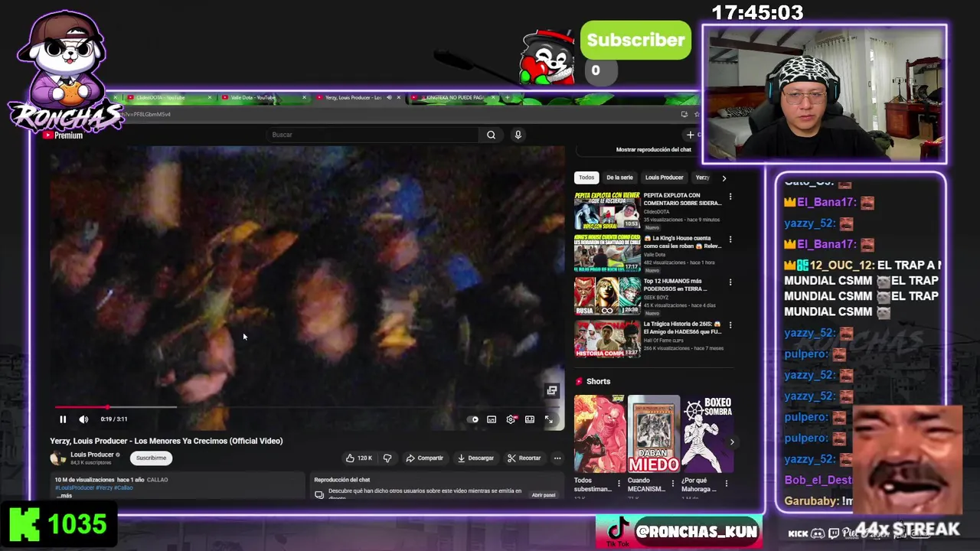Open Louis Producer channel name link
The image size is (980, 551).
point(92,455)
